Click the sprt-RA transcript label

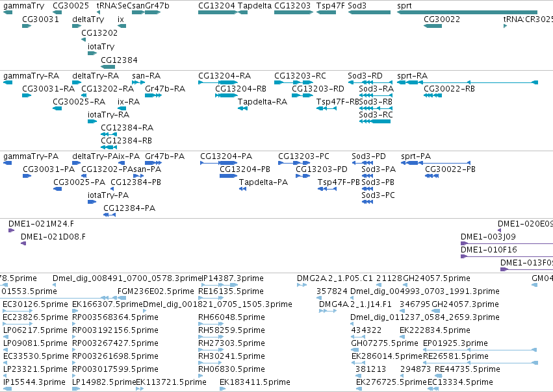click(412, 76)
